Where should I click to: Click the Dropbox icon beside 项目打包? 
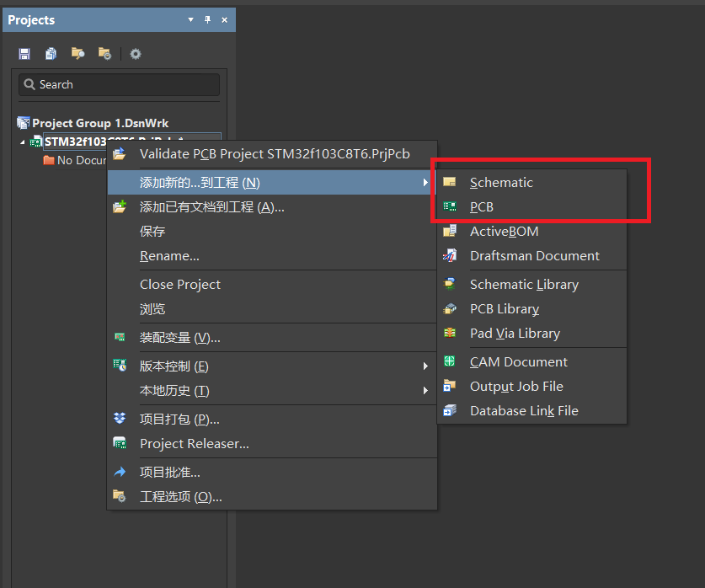click(x=120, y=419)
